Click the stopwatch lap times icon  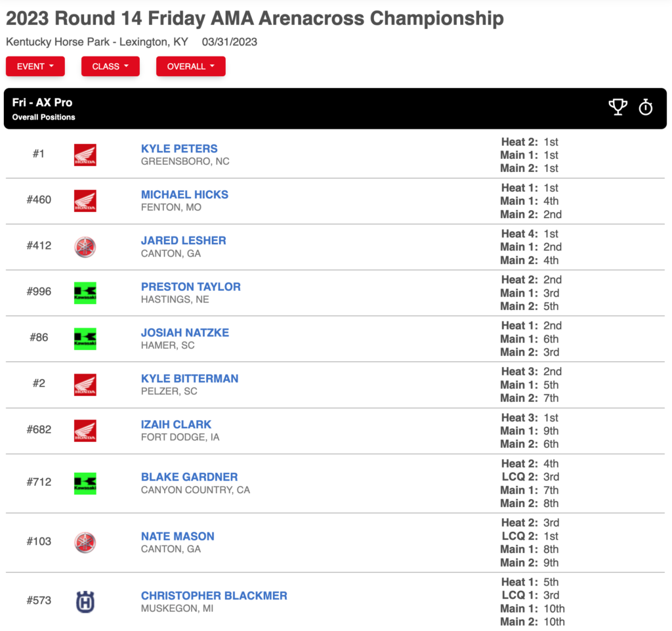click(x=646, y=107)
